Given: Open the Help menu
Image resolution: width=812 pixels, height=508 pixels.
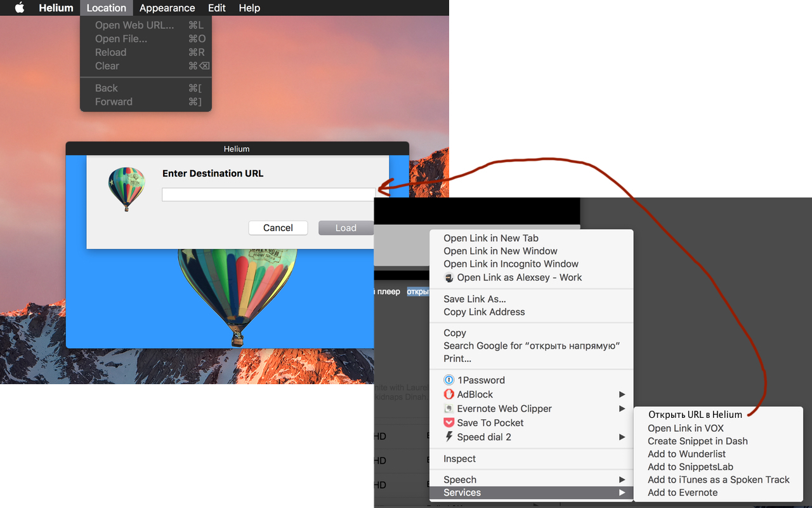Looking at the screenshot, I should (249, 8).
